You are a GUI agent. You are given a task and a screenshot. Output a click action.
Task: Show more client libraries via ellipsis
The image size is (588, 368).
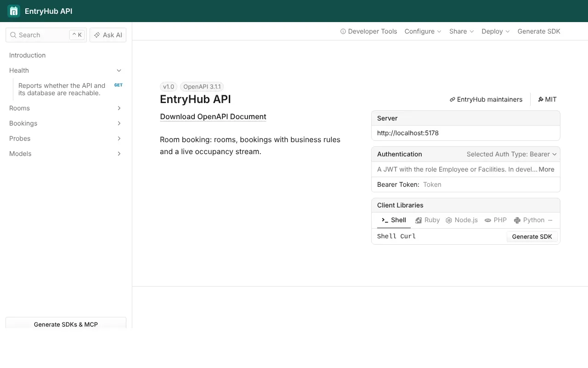(550, 220)
